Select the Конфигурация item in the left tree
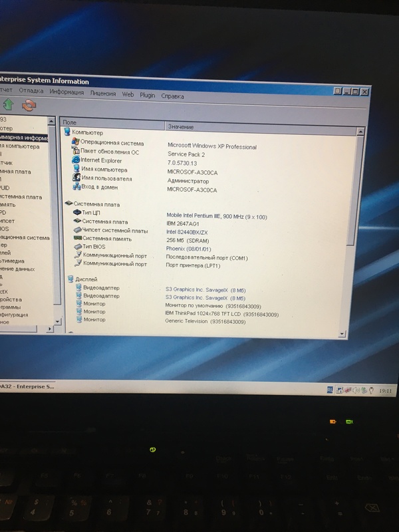The height and width of the screenshot is (532, 399). pos(14,315)
